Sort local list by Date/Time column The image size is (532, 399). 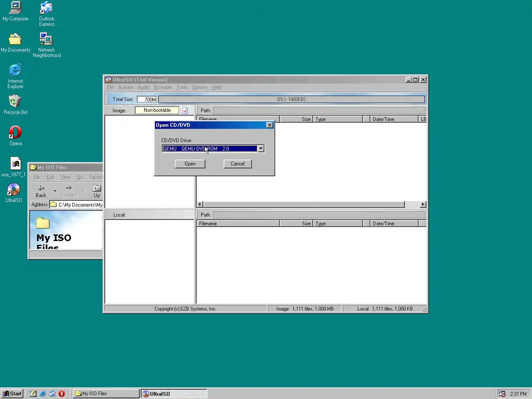pyautogui.click(x=394, y=224)
